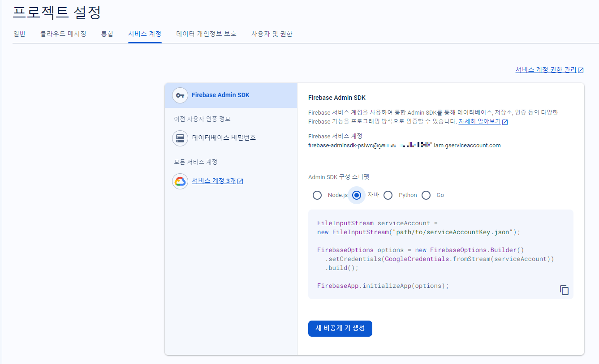Click the service account email address

405,146
